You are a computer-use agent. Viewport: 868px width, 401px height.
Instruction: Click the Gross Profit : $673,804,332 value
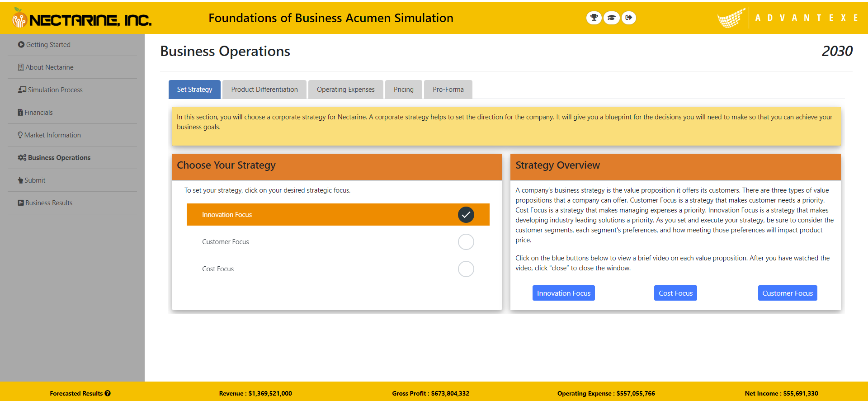431,393
